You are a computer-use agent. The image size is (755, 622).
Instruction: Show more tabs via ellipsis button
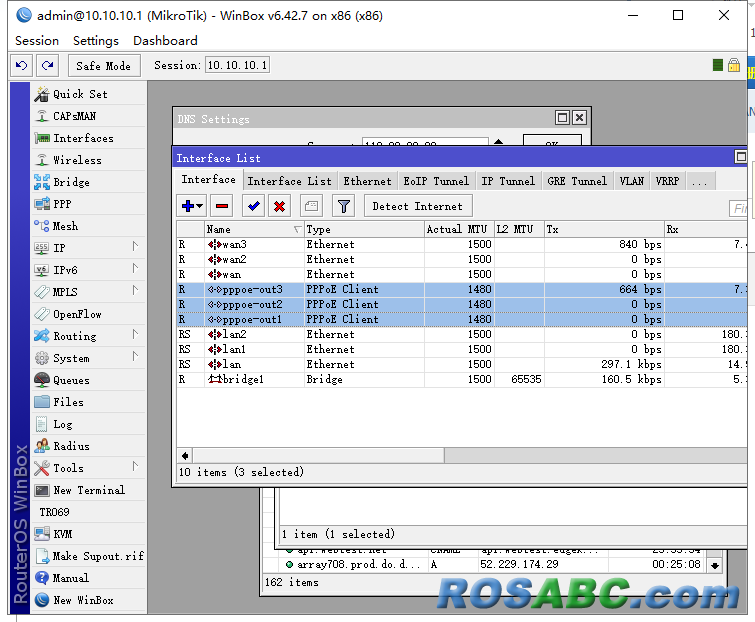pyautogui.click(x=700, y=181)
